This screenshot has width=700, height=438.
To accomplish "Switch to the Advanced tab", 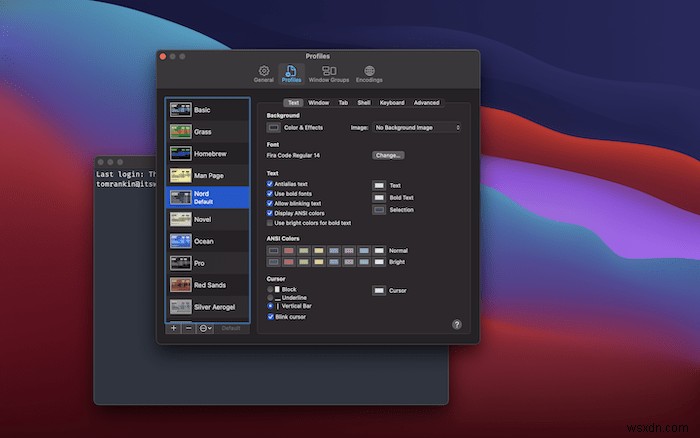I will pos(426,102).
